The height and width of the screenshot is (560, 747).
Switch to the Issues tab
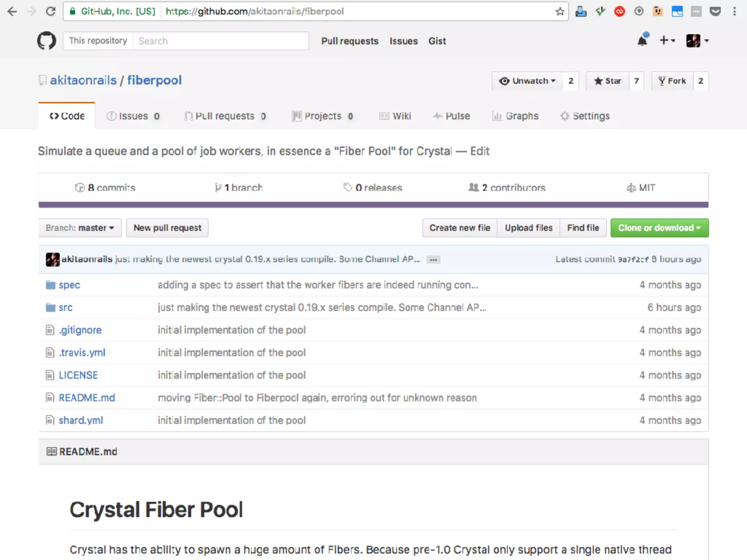coord(133,116)
